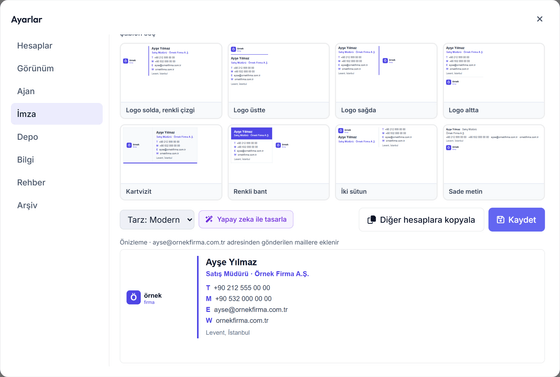Pick the 'İki sütun' template
560x377 pixels.
tap(386, 162)
